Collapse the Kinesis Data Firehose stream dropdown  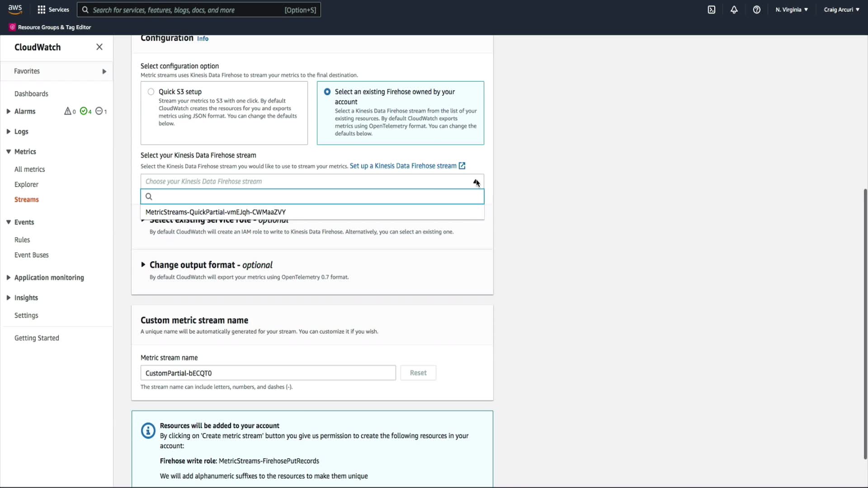point(476,182)
